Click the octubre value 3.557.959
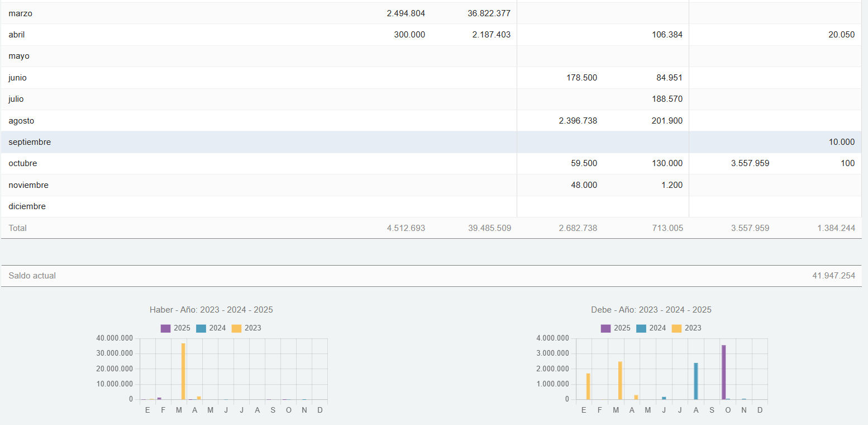 (x=750, y=163)
